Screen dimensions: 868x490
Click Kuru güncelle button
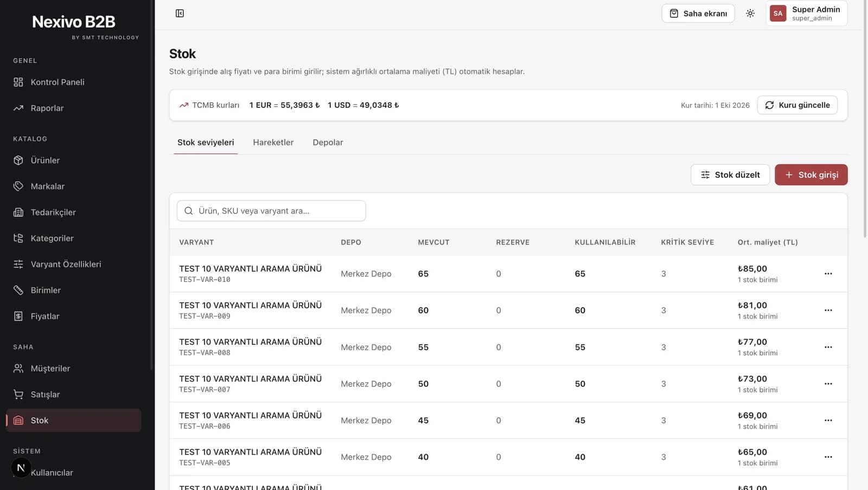pos(797,105)
